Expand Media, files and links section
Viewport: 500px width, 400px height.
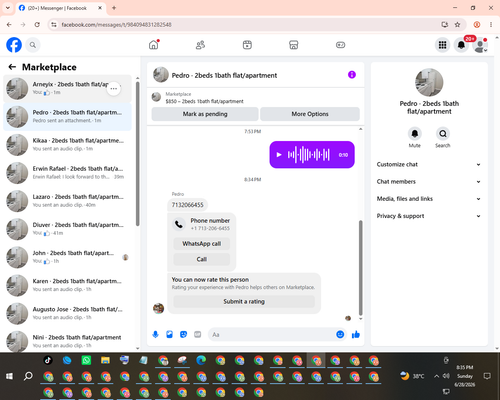[x=429, y=199]
